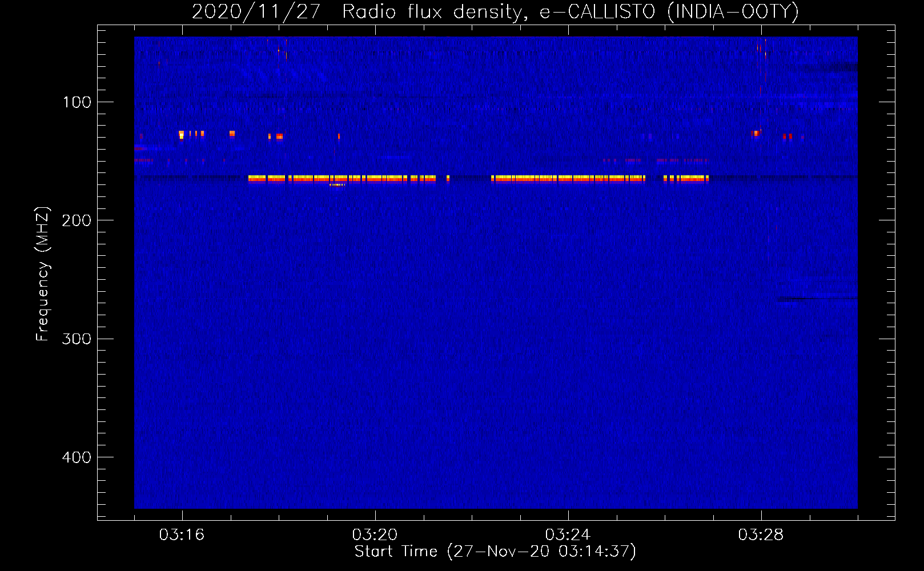Image resolution: width=924 pixels, height=571 pixels.
Task: Select the 400 MHz frequency axis label
Action: coord(77,457)
